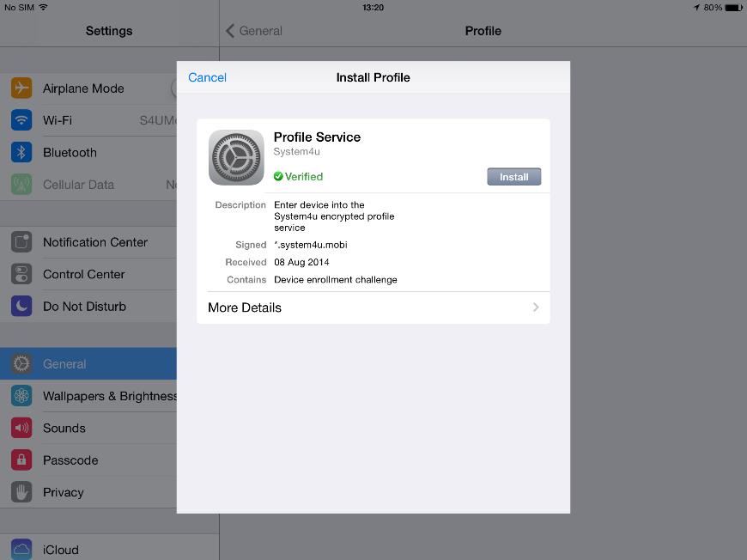Open Sounds settings row
Viewport: 747px width, 560px height.
point(88,428)
